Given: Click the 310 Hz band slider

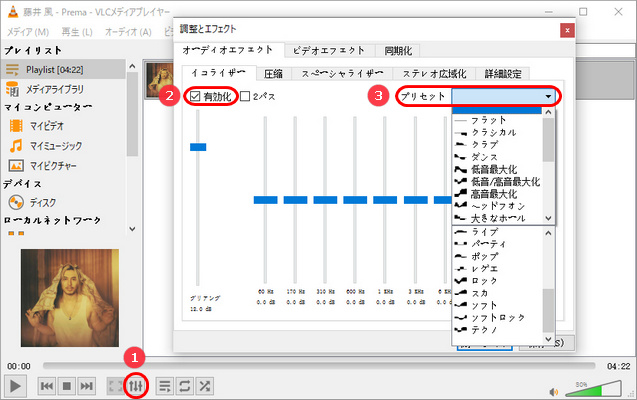Looking at the screenshot, I should (325, 200).
